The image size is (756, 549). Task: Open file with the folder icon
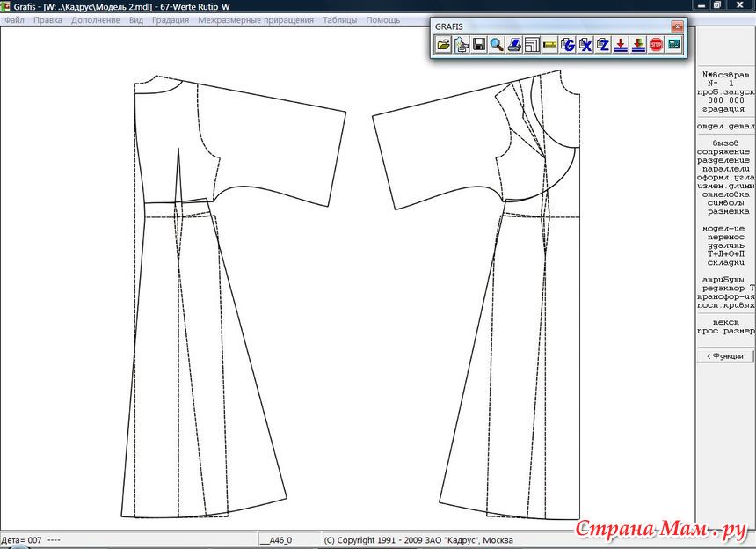tap(443, 45)
